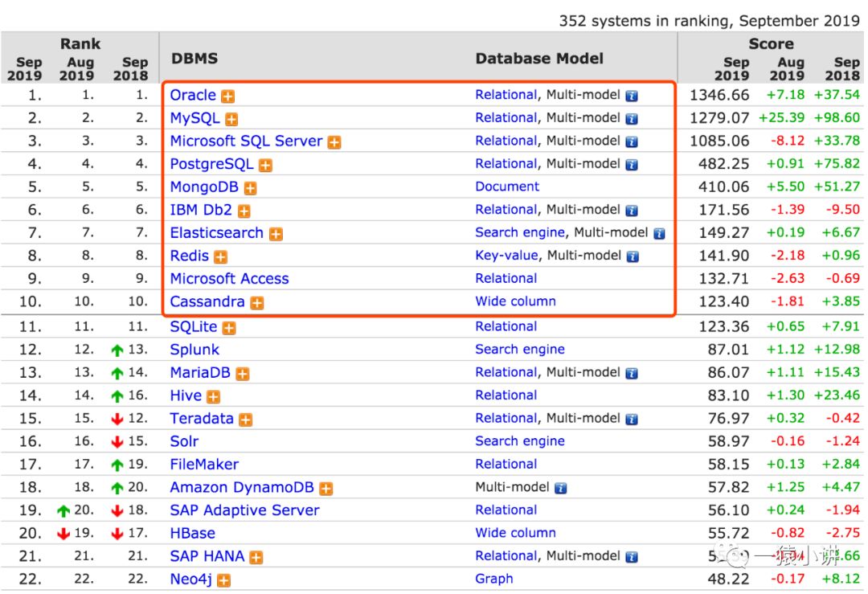Click the info icon in SAP HANA row
This screenshot has height=594, width=868.
pos(632,556)
